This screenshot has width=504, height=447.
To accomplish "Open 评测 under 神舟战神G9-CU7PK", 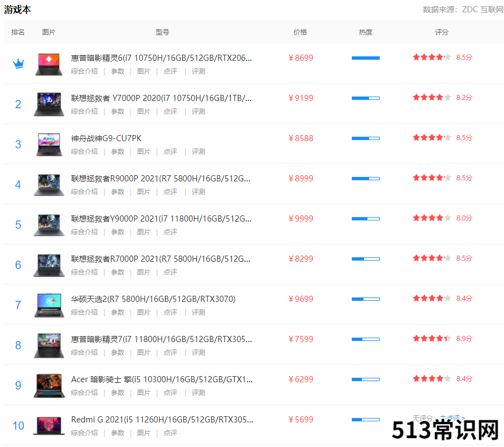I will pyautogui.click(x=198, y=152).
